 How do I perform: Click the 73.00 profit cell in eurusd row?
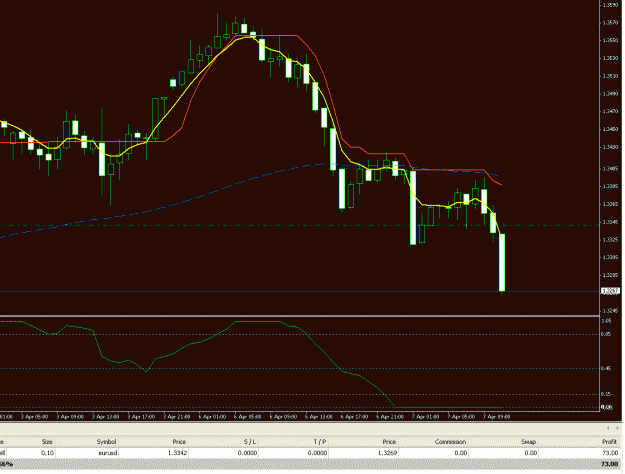[610, 453]
